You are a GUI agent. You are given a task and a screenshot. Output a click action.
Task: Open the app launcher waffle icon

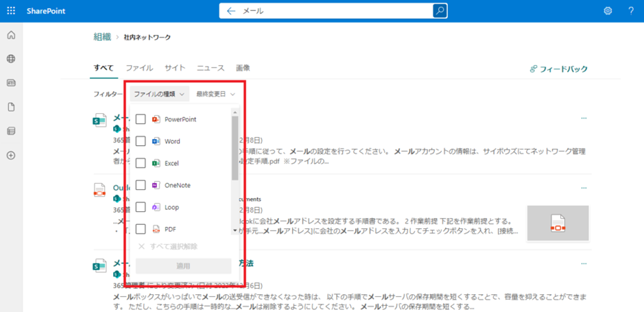click(x=11, y=11)
